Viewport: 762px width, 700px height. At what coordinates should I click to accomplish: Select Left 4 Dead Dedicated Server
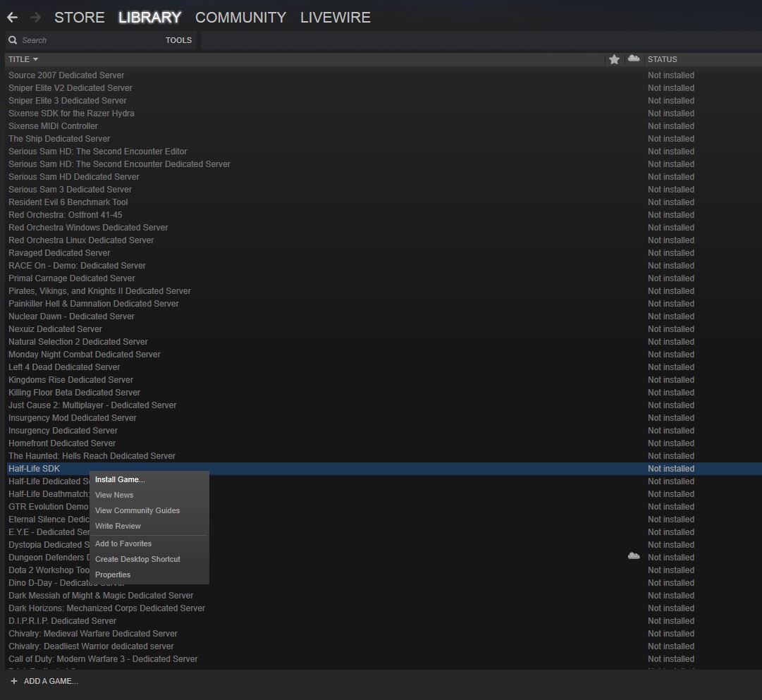(383, 367)
